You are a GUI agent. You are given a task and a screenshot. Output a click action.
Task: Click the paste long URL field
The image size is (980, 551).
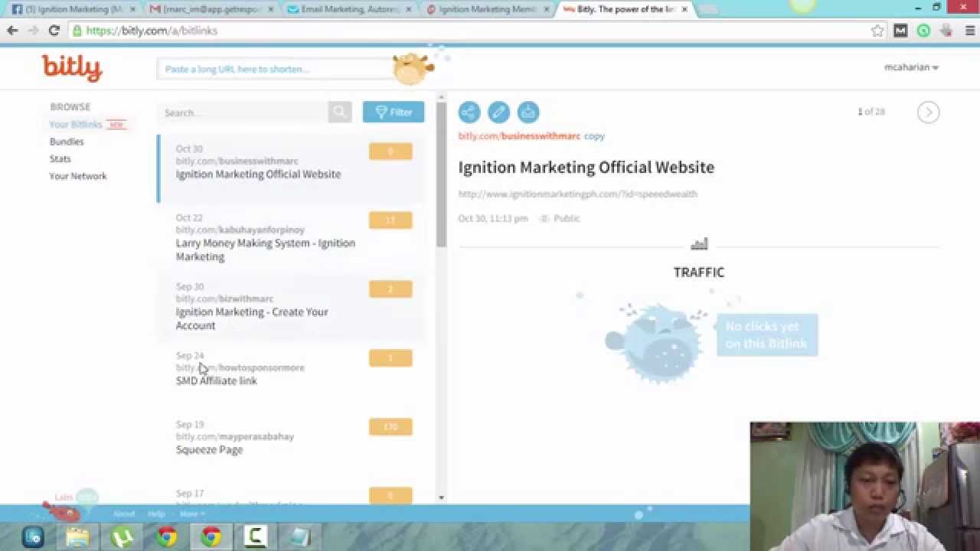tap(276, 69)
